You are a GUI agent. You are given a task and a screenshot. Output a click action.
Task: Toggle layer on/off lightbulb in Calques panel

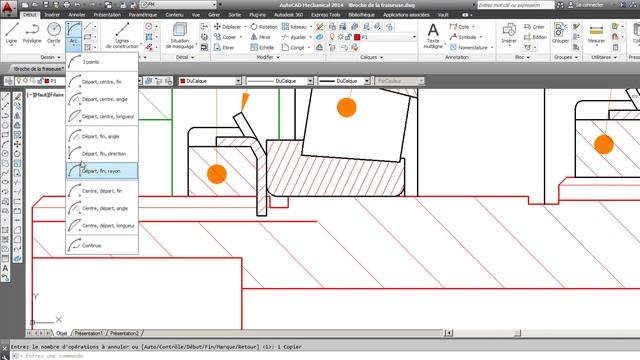[x=332, y=37]
